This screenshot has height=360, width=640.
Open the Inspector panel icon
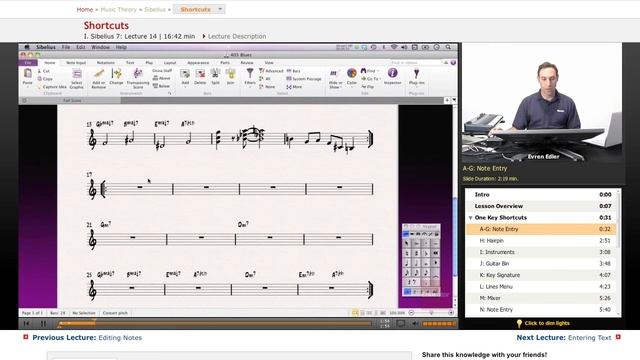point(392,73)
